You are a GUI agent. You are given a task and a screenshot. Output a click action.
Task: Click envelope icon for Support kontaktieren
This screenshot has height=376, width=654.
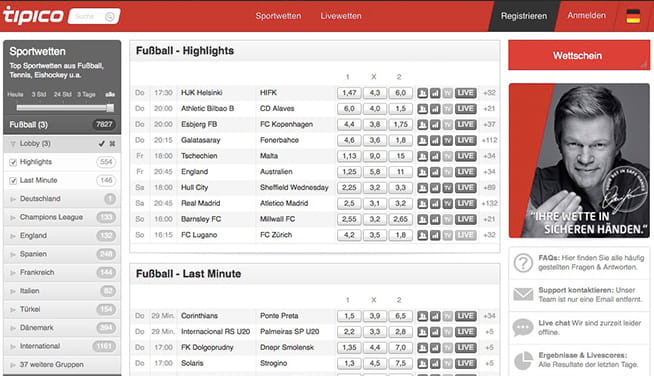(523, 295)
